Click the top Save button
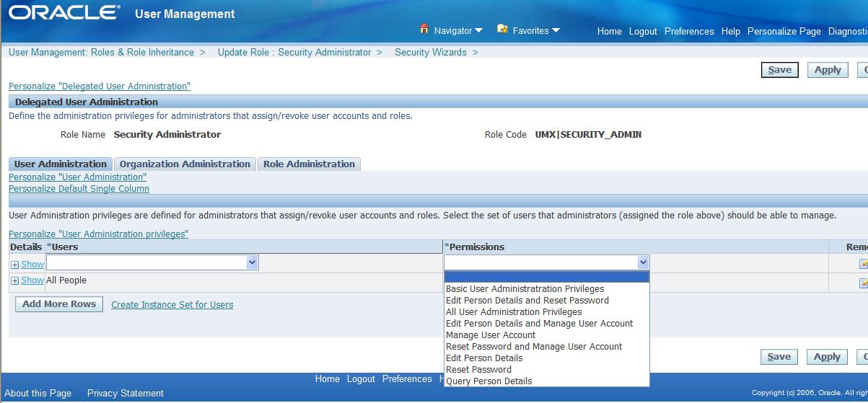This screenshot has height=403, width=868. tap(779, 70)
